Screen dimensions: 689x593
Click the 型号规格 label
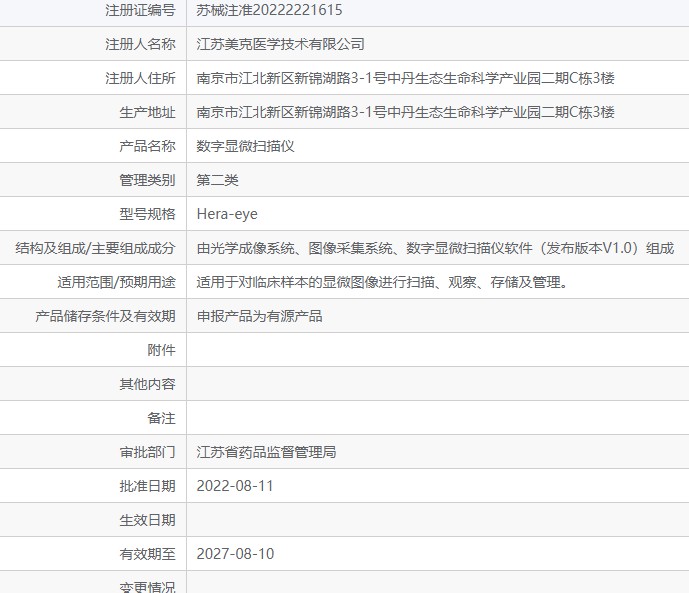tap(147, 214)
